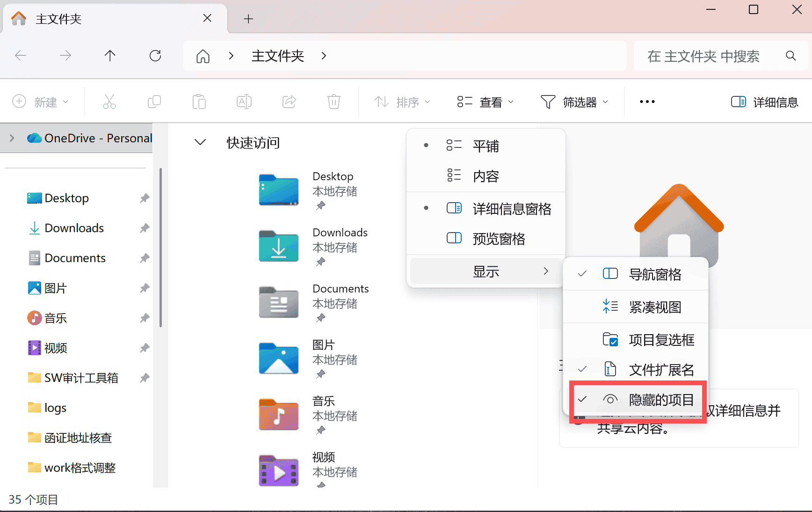Select 内容 content view layout
The height and width of the screenshot is (512, 812).
point(486,176)
